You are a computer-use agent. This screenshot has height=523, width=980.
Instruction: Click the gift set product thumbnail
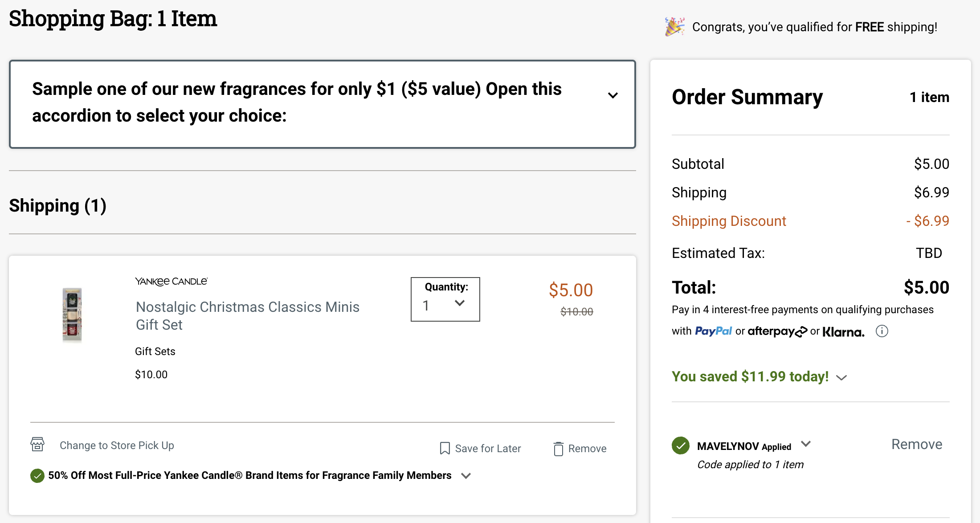(x=72, y=315)
